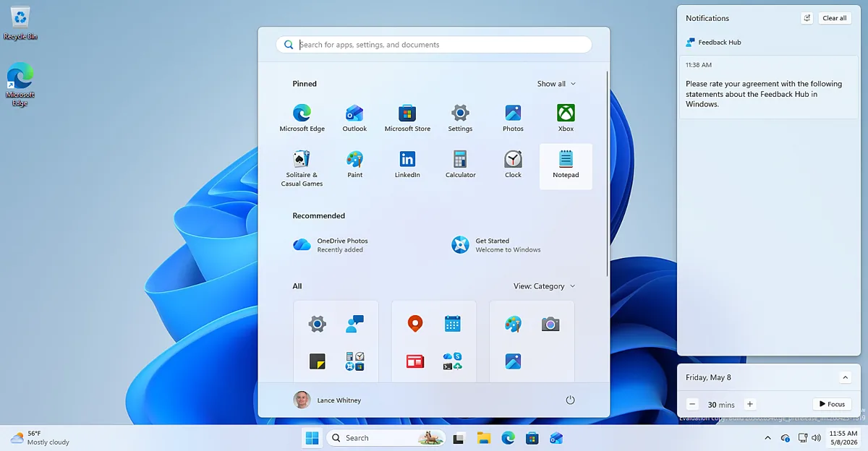
Task: Open the pinned Outlook app
Action: pos(354,119)
